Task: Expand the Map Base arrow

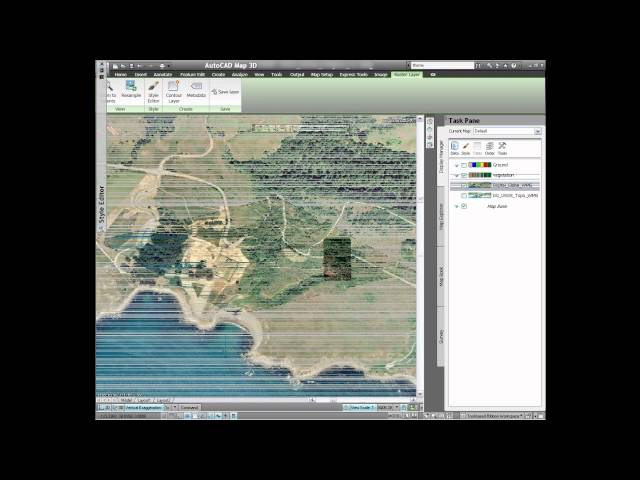Action: click(457, 206)
